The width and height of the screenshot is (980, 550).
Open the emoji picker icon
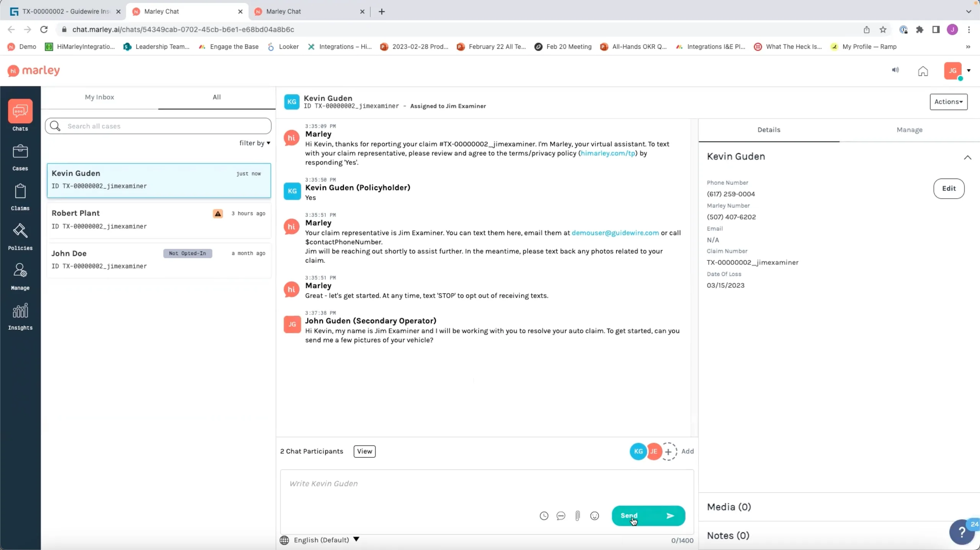click(x=595, y=516)
